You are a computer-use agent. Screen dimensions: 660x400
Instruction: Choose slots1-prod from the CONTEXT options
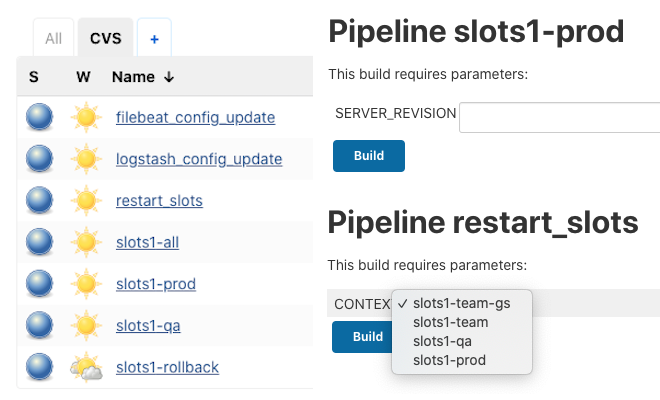coord(449,360)
